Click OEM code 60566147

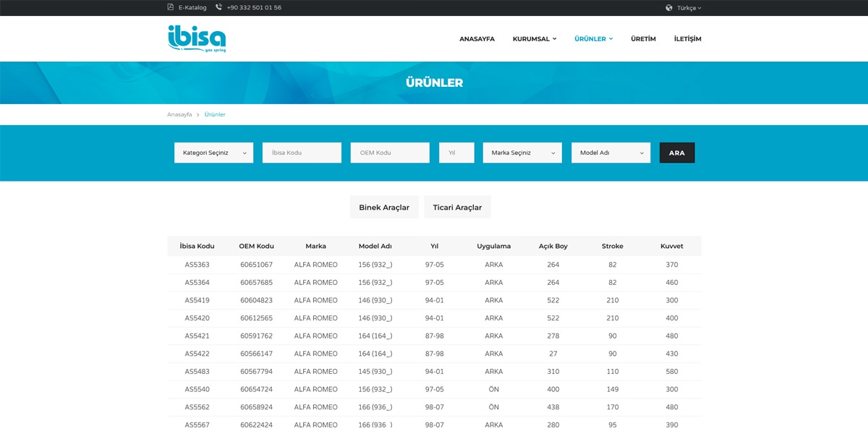tap(257, 354)
